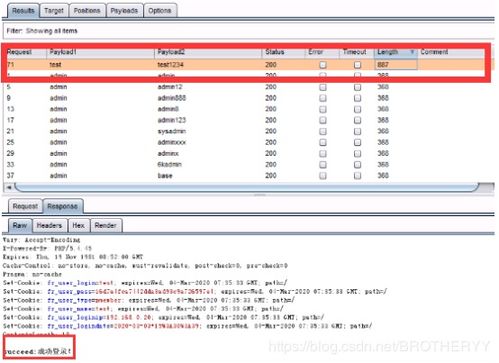Click the Pragma: no-cache response line

(x=32, y=274)
